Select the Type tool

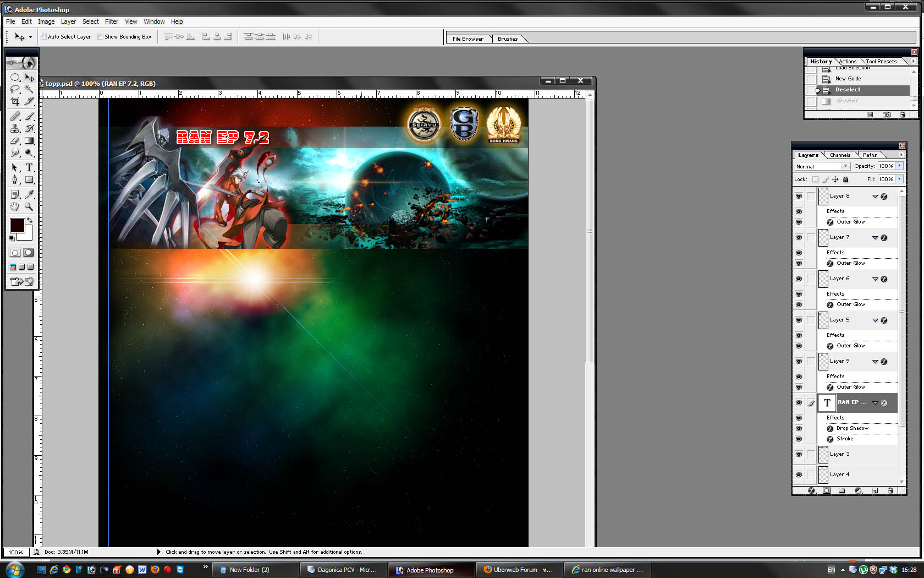click(x=29, y=167)
